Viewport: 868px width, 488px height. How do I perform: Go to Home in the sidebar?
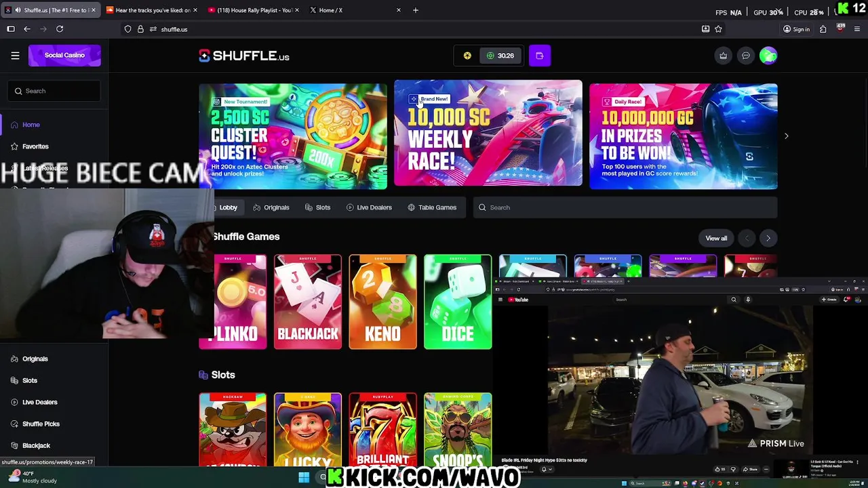point(31,125)
